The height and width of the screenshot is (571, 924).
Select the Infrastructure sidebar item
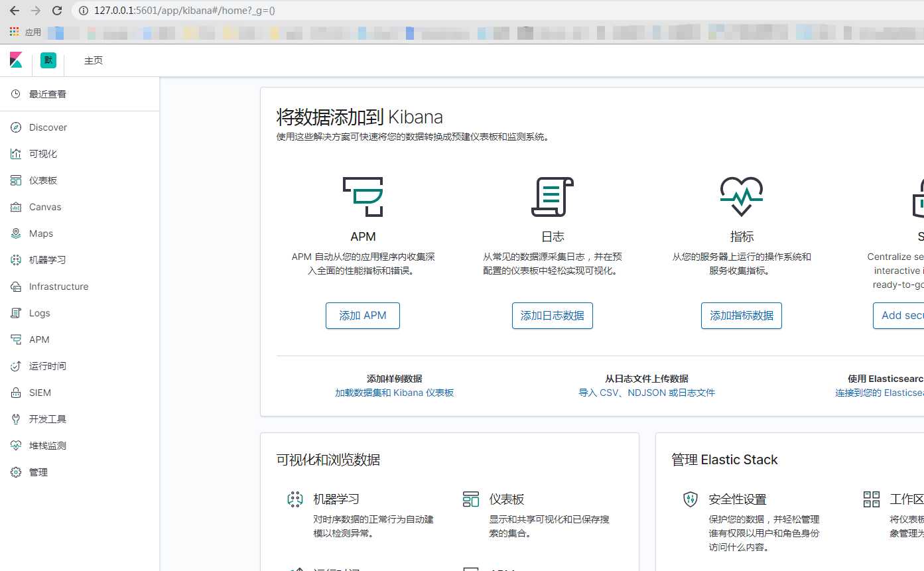point(57,286)
